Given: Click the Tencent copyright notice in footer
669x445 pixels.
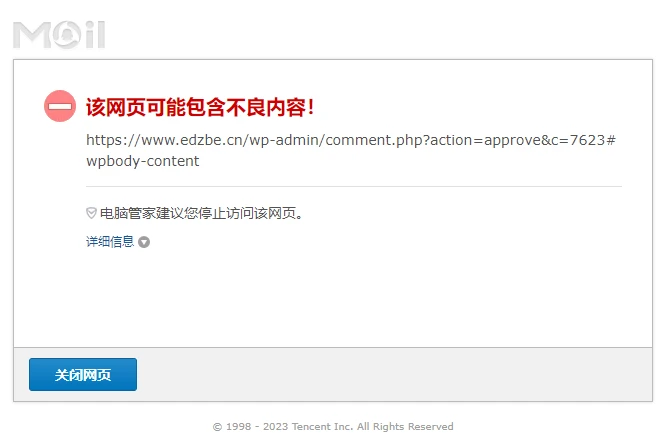Looking at the screenshot, I should click(333, 427).
